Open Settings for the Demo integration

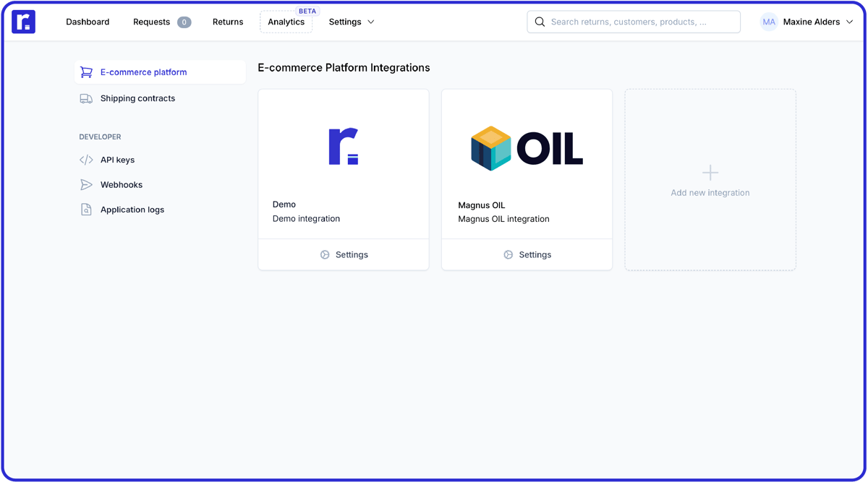344,254
